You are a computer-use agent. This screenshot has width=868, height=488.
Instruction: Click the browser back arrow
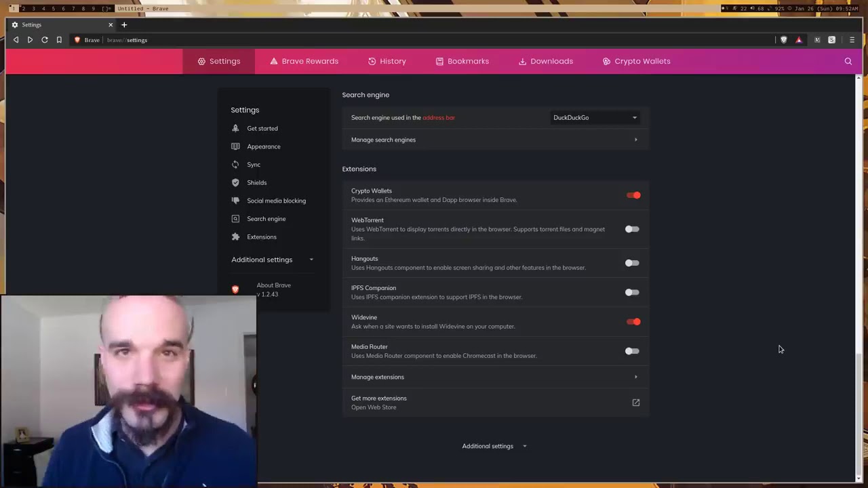click(x=16, y=40)
